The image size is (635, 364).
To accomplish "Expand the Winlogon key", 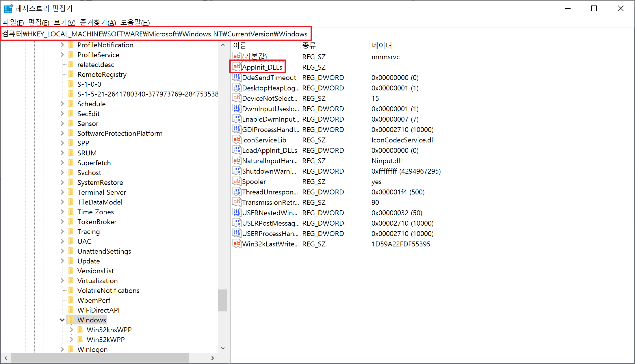I will click(x=62, y=349).
